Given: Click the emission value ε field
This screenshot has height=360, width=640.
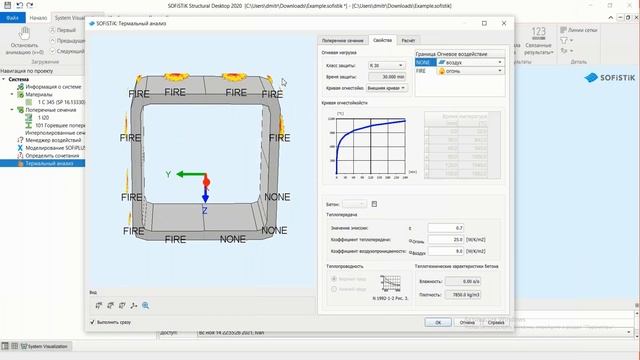Looking at the screenshot, I should tap(445, 228).
